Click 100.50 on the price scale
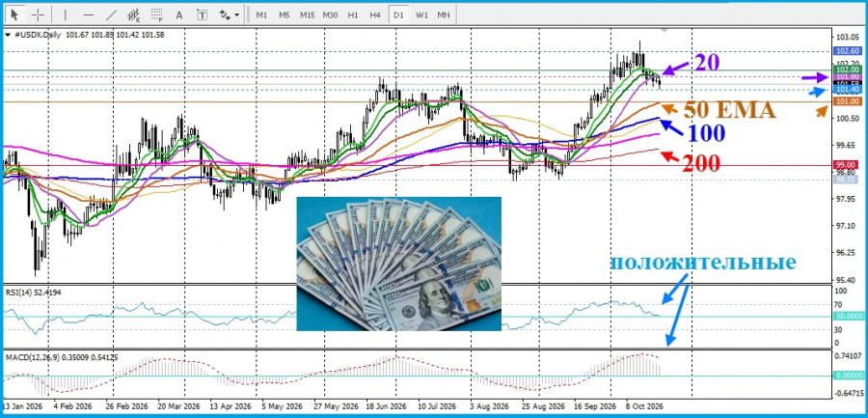Screen dimensions: 868x418 (x=847, y=118)
